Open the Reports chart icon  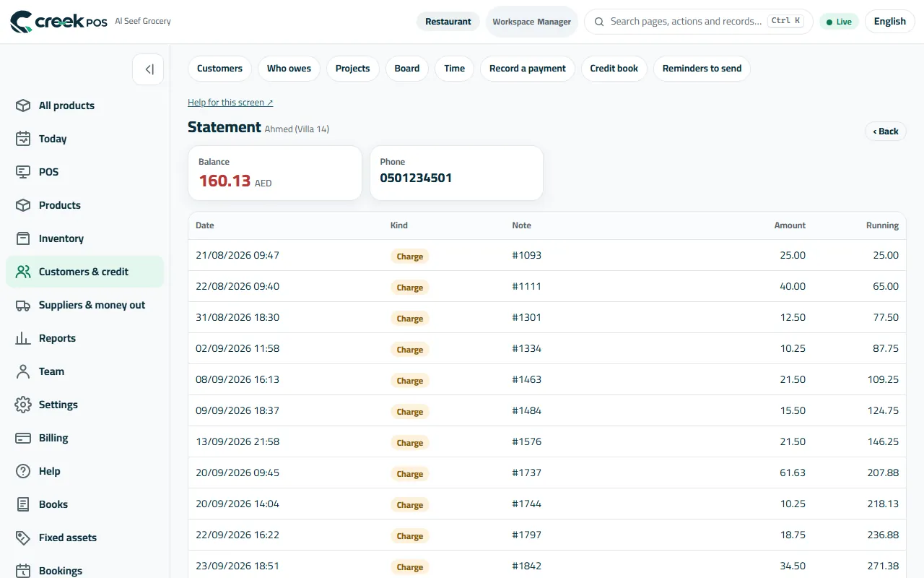tap(23, 338)
